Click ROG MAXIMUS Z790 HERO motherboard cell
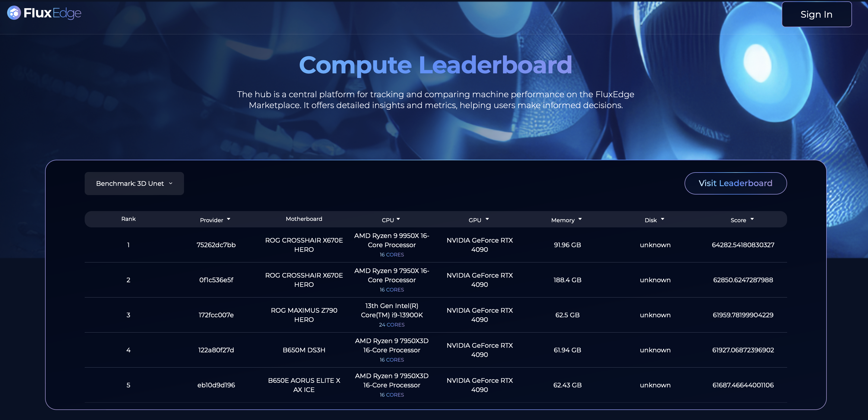 tap(304, 315)
